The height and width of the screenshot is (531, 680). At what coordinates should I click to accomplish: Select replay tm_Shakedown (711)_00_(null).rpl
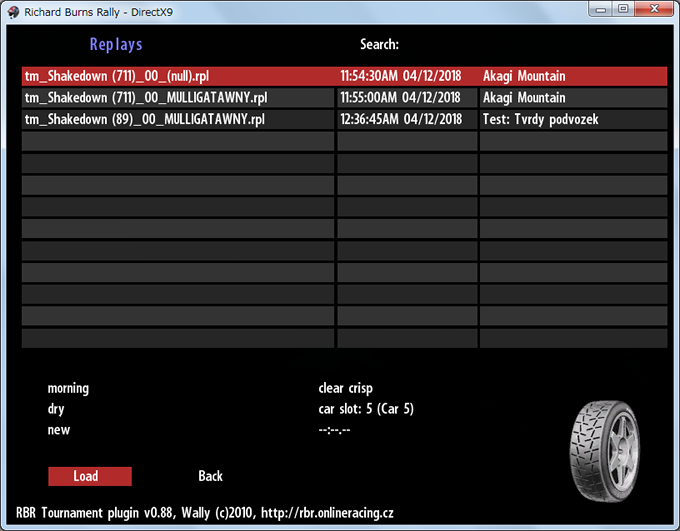178,76
